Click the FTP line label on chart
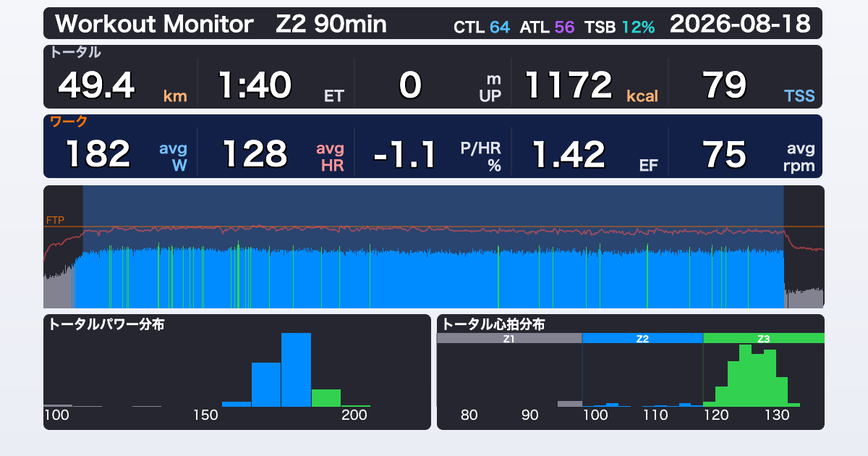The height and width of the screenshot is (456, 868). point(55,220)
